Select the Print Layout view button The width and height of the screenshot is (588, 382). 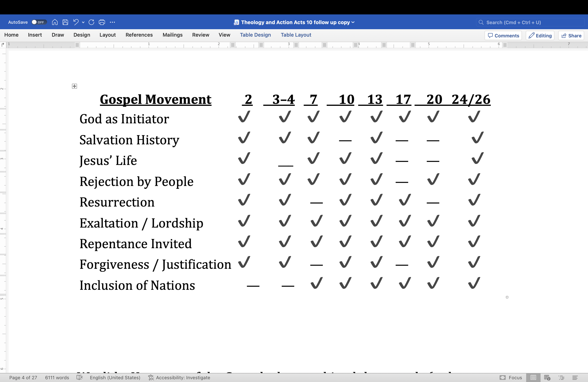(533, 378)
